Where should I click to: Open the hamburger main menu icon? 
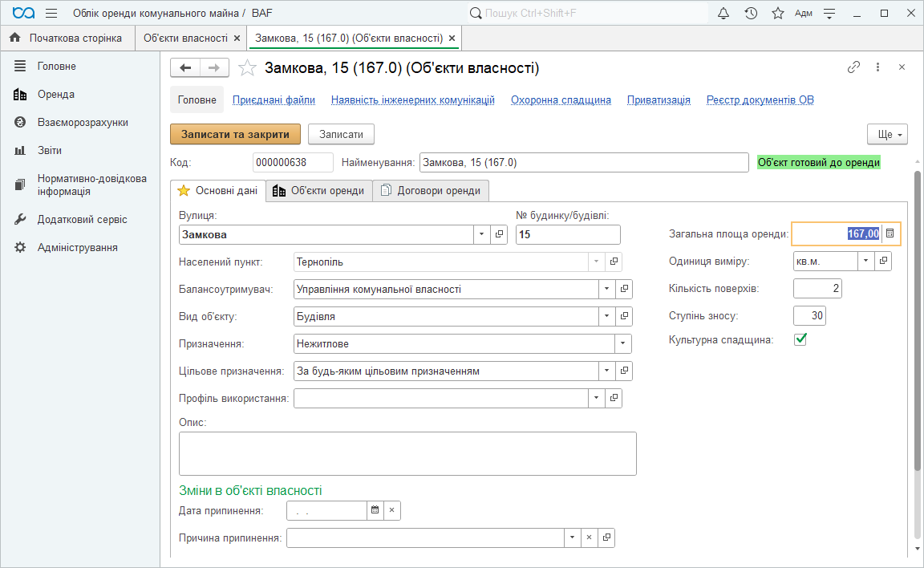tap(51, 14)
